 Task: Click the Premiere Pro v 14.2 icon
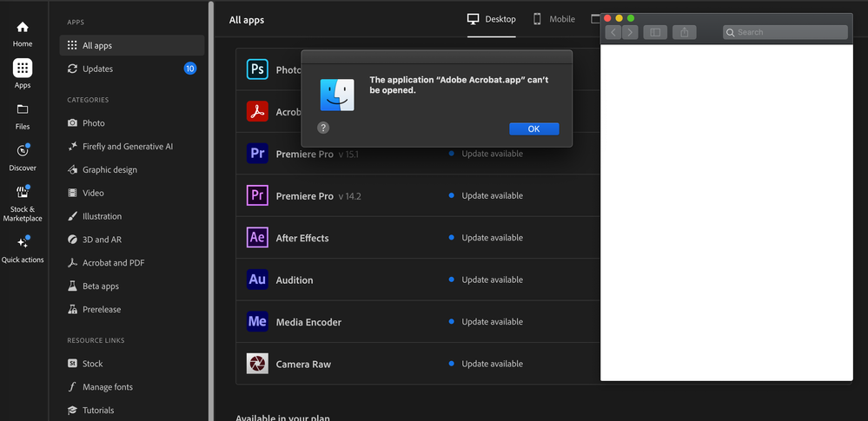[257, 195]
